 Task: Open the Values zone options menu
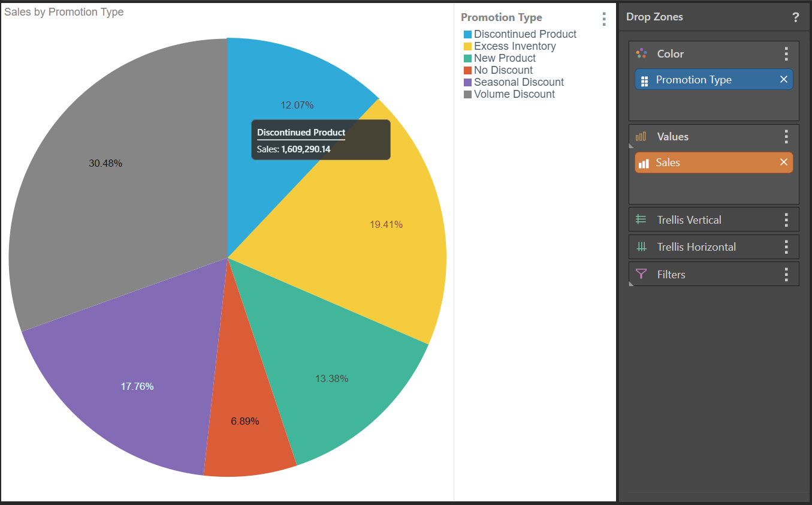tap(786, 136)
